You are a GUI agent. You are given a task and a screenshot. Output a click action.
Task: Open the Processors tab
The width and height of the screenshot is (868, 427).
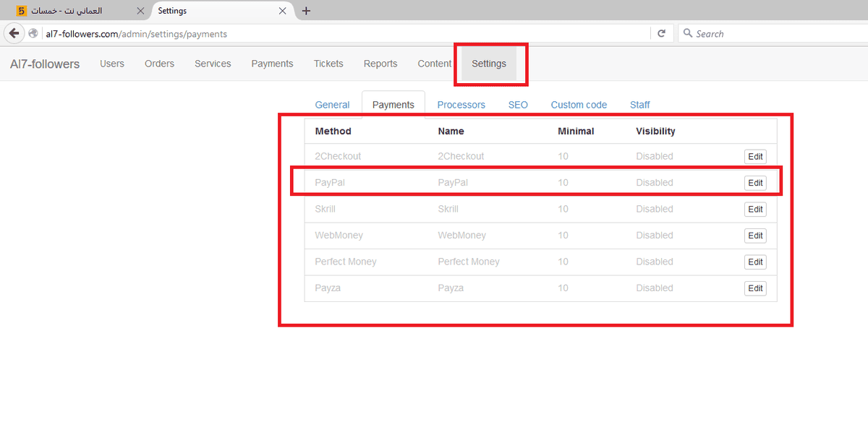461,105
